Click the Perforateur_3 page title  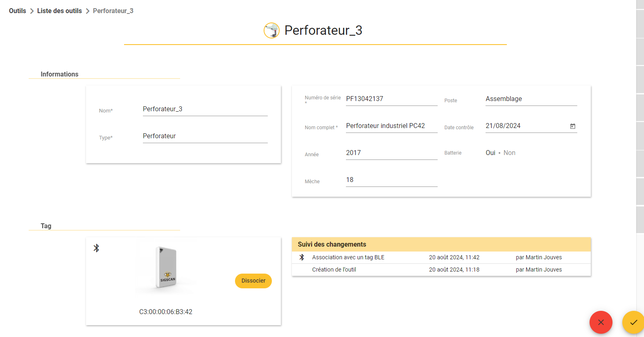pyautogui.click(x=323, y=30)
